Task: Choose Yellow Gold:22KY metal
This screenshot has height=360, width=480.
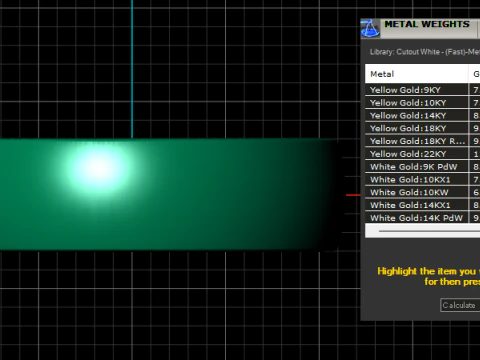Action: point(423,154)
